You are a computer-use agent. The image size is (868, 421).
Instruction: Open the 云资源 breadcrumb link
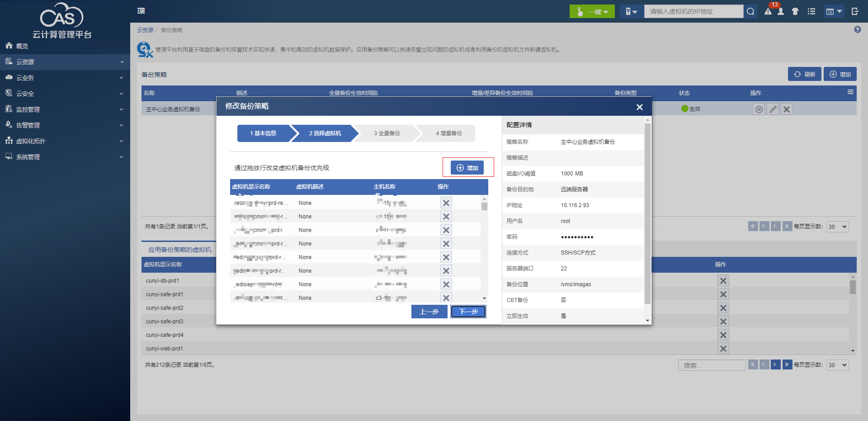pos(145,30)
